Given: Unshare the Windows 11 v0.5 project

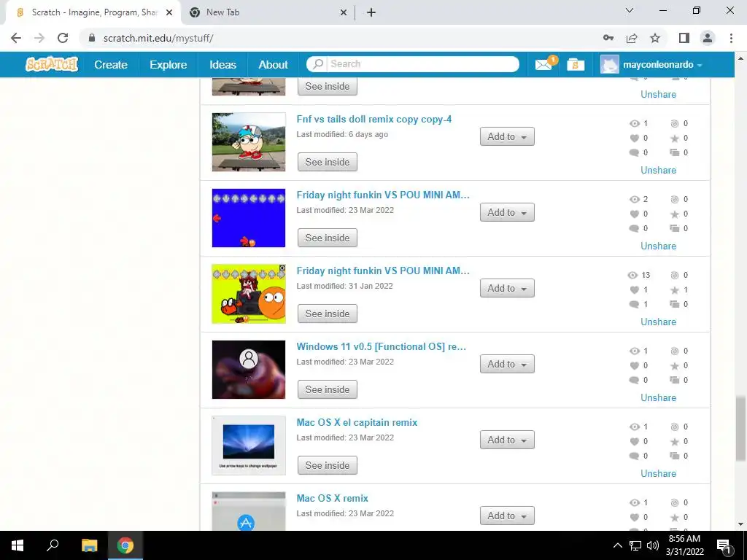Looking at the screenshot, I should [659, 397].
